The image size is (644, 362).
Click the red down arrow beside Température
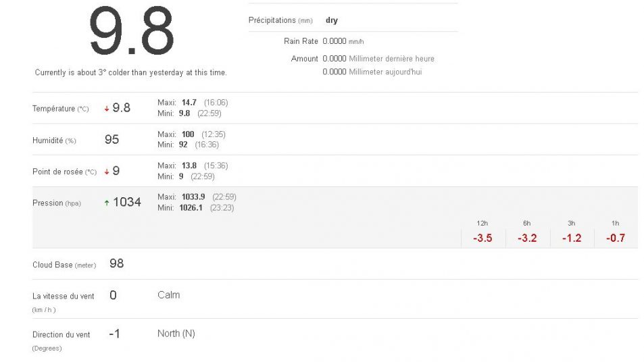tap(107, 109)
